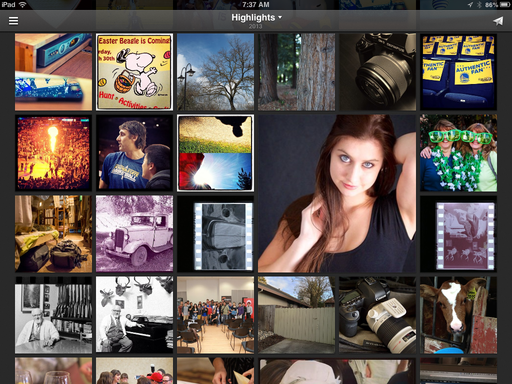Open the backyard wooden fence photo

(x=296, y=315)
